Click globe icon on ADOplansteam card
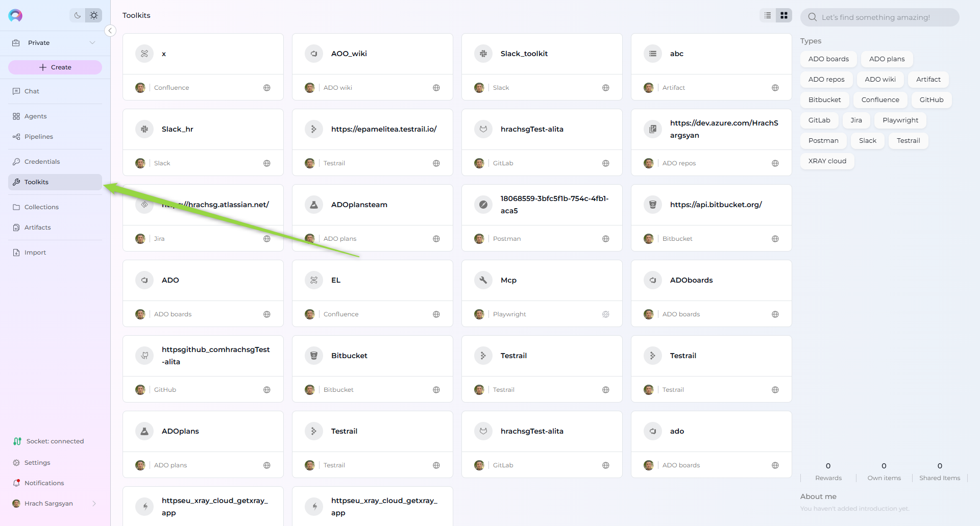The height and width of the screenshot is (526, 980). [x=436, y=239]
